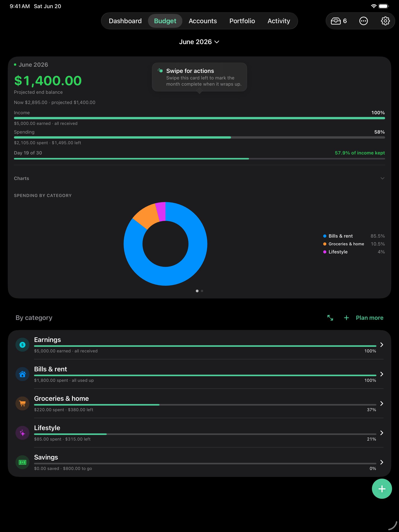399x532 pixels.
Task: Click the green floating add button
Action: pyautogui.click(x=382, y=489)
